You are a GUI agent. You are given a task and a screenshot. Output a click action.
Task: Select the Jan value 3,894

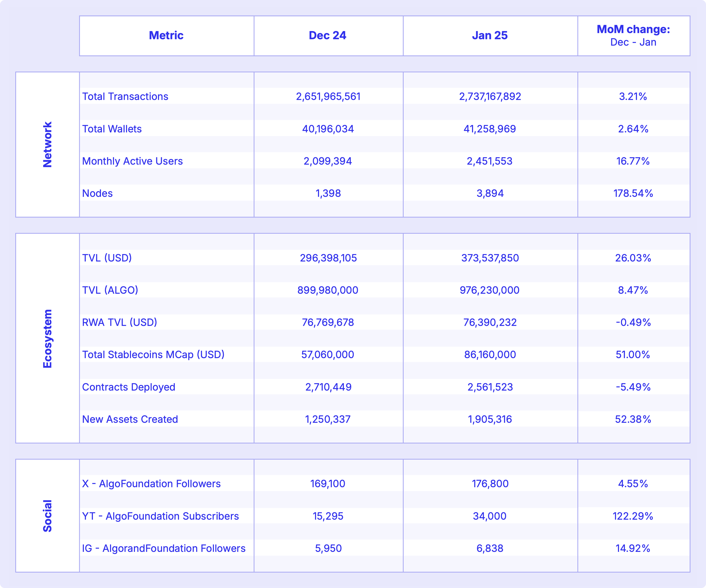490,193
